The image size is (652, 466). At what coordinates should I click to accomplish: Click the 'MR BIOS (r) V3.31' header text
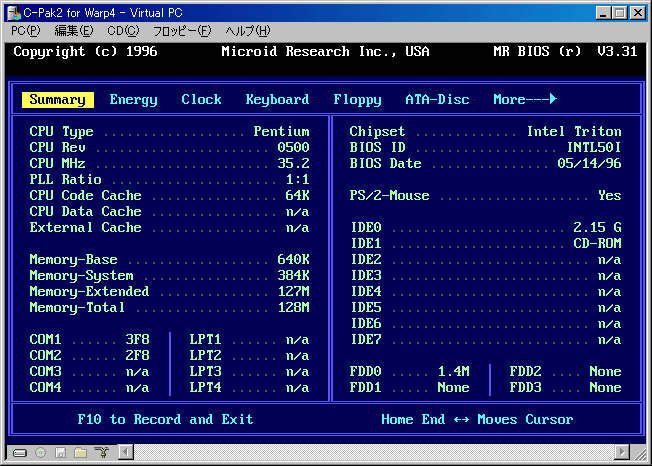click(x=565, y=52)
